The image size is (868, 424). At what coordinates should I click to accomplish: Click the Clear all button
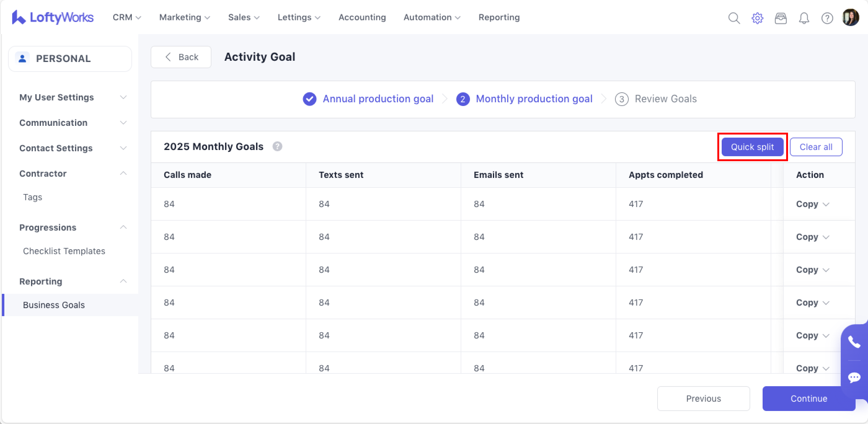pyautogui.click(x=815, y=147)
